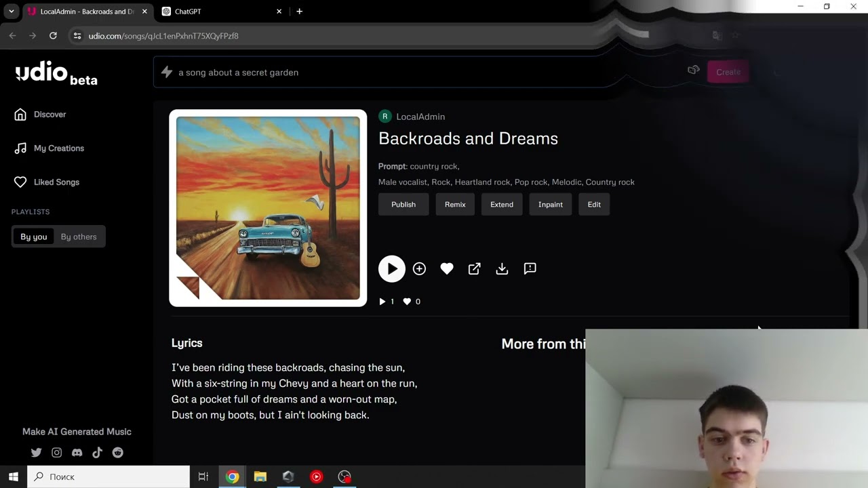The width and height of the screenshot is (868, 488).
Task: Reload the page with refresh icon
Action: tap(53, 36)
